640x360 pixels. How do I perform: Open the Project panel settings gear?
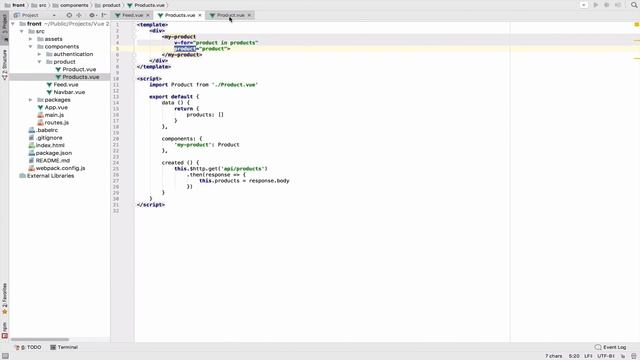click(92, 15)
